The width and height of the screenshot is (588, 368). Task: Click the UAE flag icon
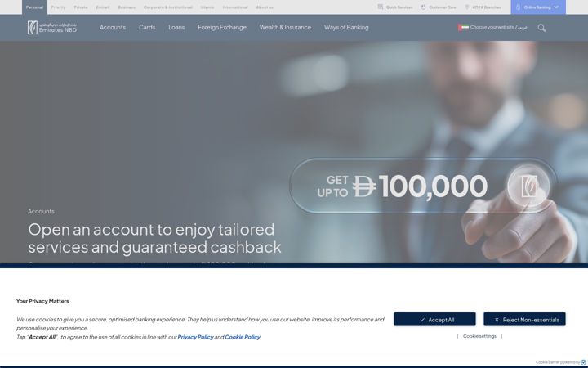point(463,28)
